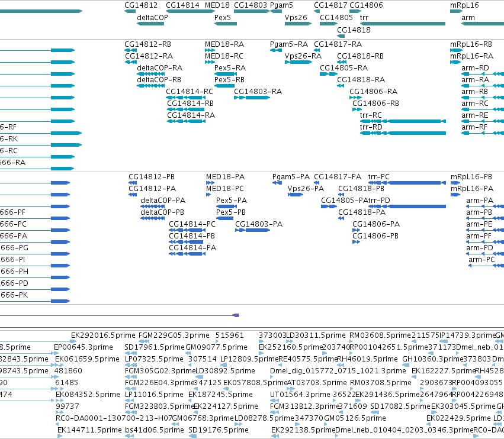Select the CG14806-PA protein label
This screenshot has height=439, width=504.
[376, 224]
